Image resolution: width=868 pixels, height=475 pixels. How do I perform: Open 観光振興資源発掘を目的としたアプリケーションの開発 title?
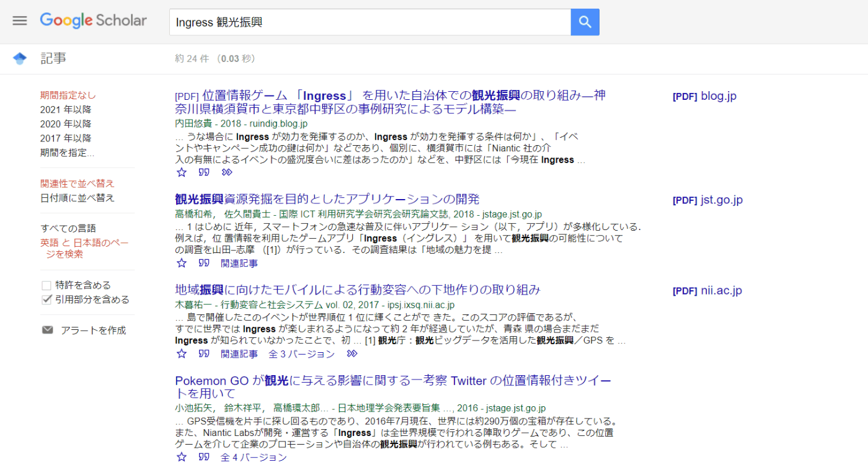pyautogui.click(x=327, y=199)
